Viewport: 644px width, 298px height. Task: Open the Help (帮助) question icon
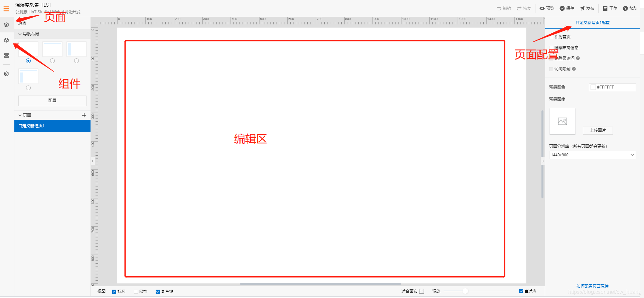pos(625,8)
